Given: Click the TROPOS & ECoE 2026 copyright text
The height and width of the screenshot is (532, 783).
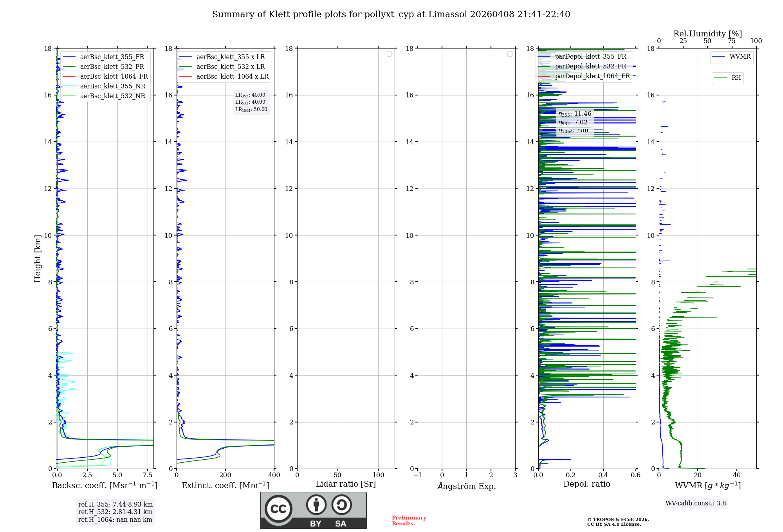Looking at the screenshot, I should 617,520.
